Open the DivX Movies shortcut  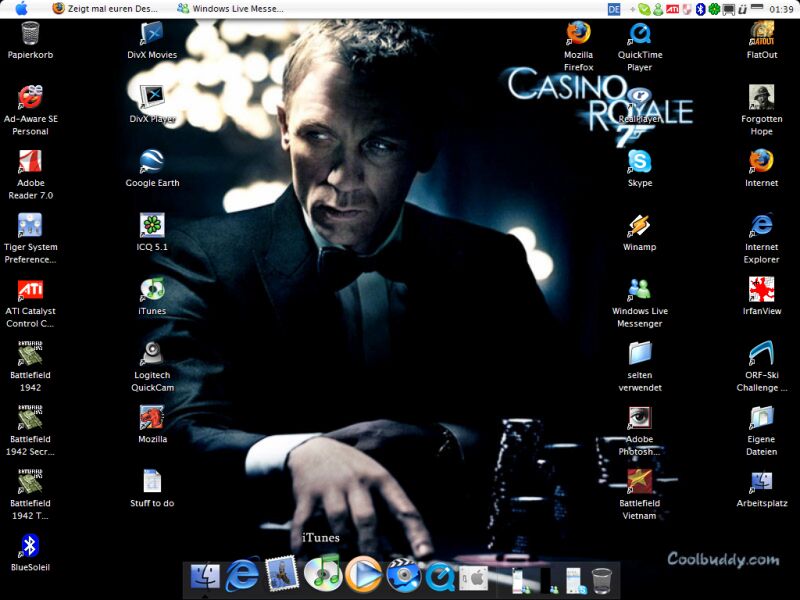point(152,34)
